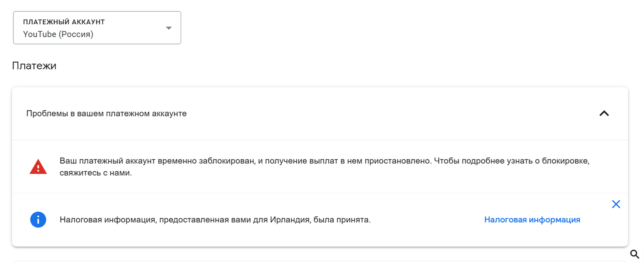644x263 pixels.
Task: Dismiss the Ирландия tax info notification
Action: [x=616, y=204]
